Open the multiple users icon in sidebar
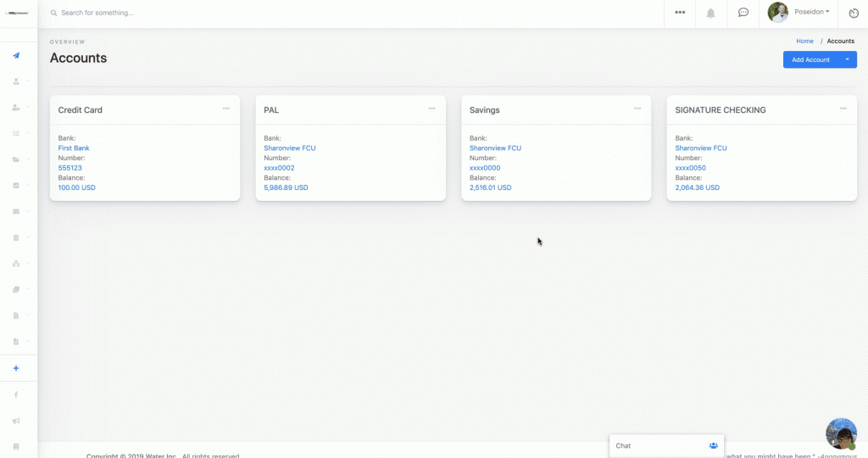Screen dimensions: 868x458 coord(16,108)
